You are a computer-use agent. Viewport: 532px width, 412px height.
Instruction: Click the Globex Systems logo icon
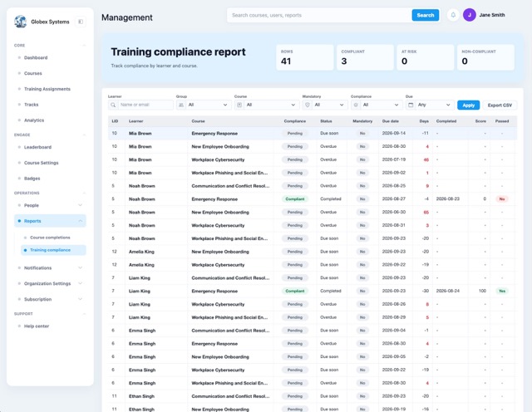[20, 22]
